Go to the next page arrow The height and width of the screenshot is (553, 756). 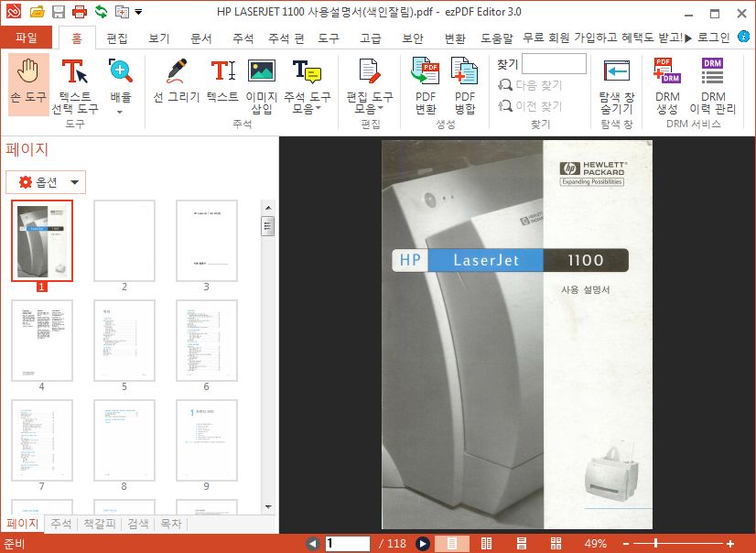click(422, 544)
